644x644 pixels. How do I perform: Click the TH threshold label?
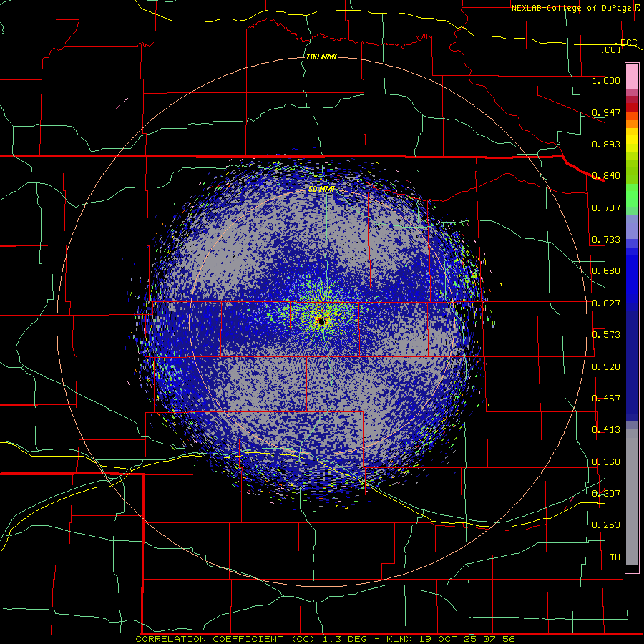click(615, 557)
